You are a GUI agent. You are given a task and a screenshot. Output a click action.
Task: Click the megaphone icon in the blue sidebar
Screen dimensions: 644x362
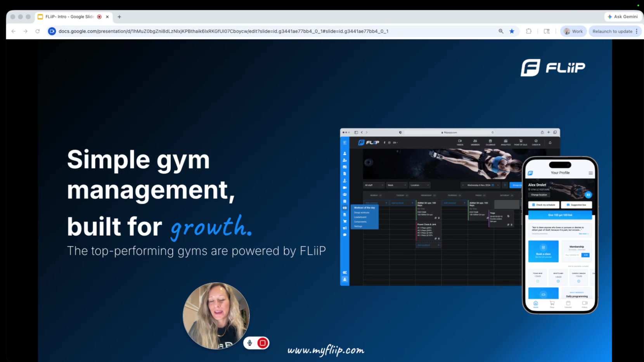tap(345, 228)
